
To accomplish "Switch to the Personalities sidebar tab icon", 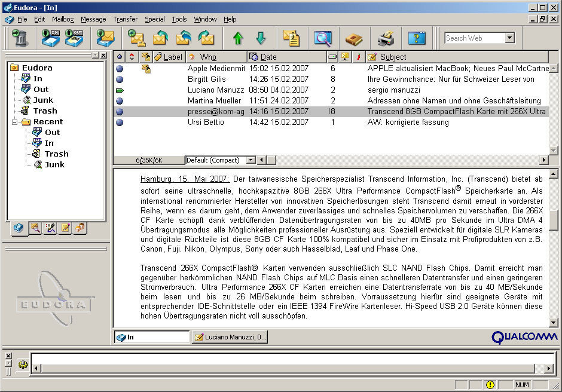I will coord(80,228).
